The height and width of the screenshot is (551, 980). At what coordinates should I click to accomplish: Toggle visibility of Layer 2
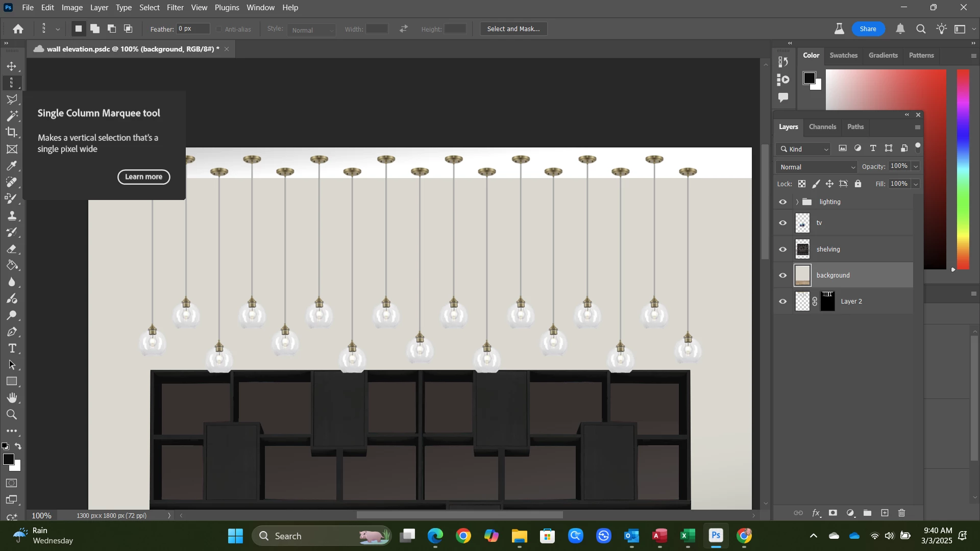click(x=783, y=302)
